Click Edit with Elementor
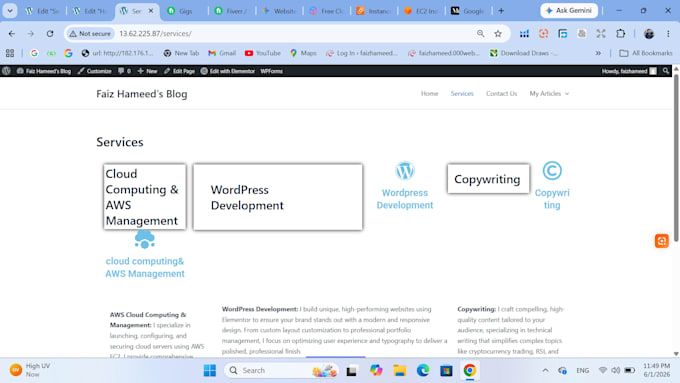The width and height of the screenshot is (680, 383). (228, 71)
